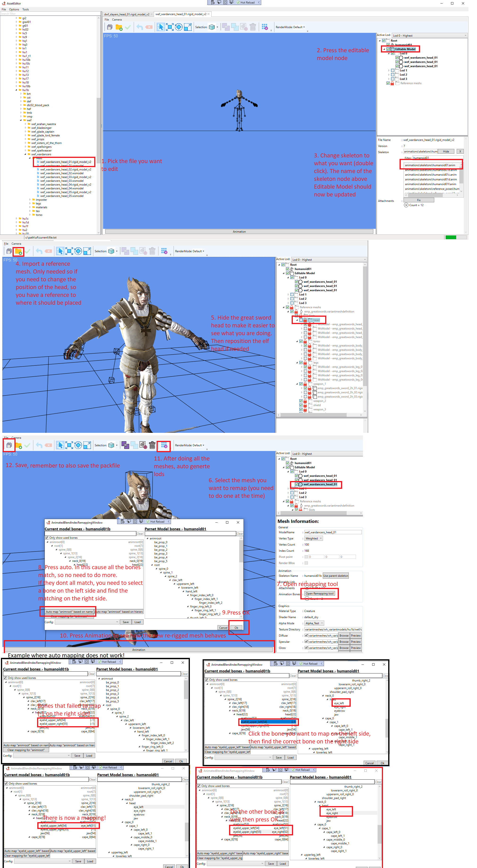The image size is (477, 868).
Task: Click the Open Remapping tool button
Action: (319, 593)
